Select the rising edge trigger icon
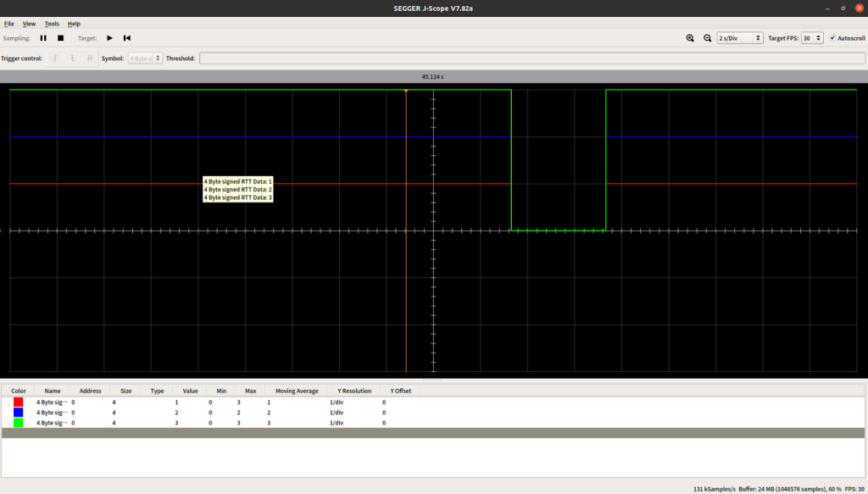Image resolution: width=868 pixels, height=494 pixels. pos(55,58)
